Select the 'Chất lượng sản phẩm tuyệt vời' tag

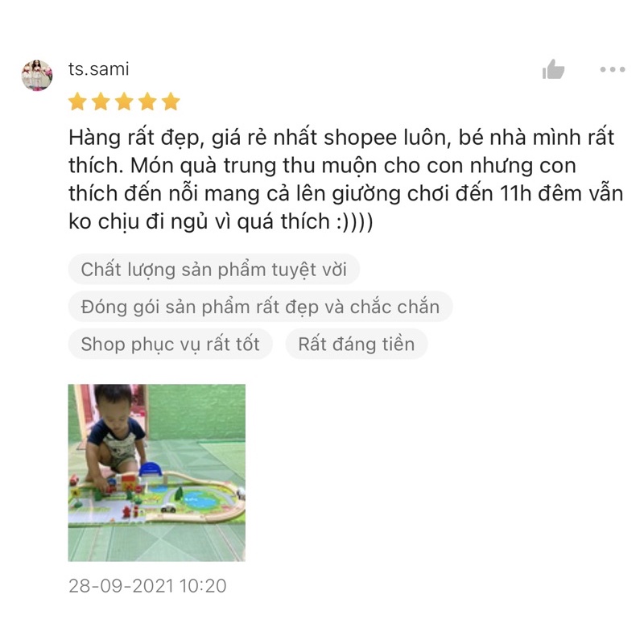click(214, 270)
